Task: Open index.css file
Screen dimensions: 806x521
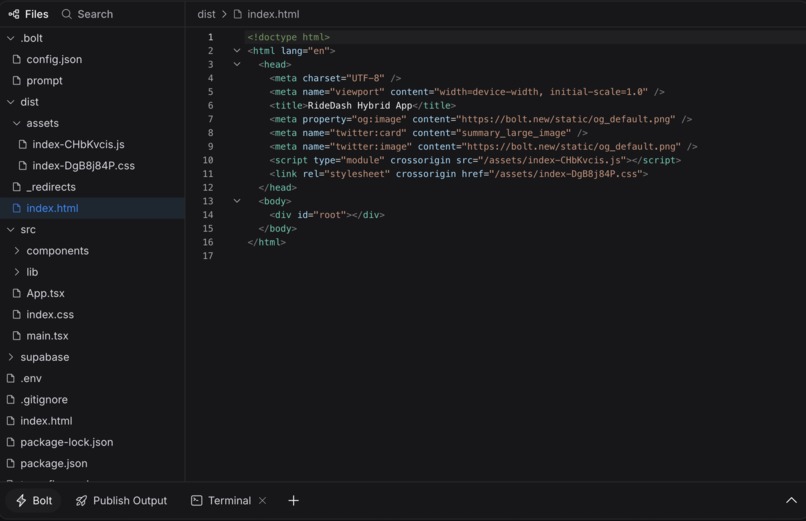Action: point(93,314)
